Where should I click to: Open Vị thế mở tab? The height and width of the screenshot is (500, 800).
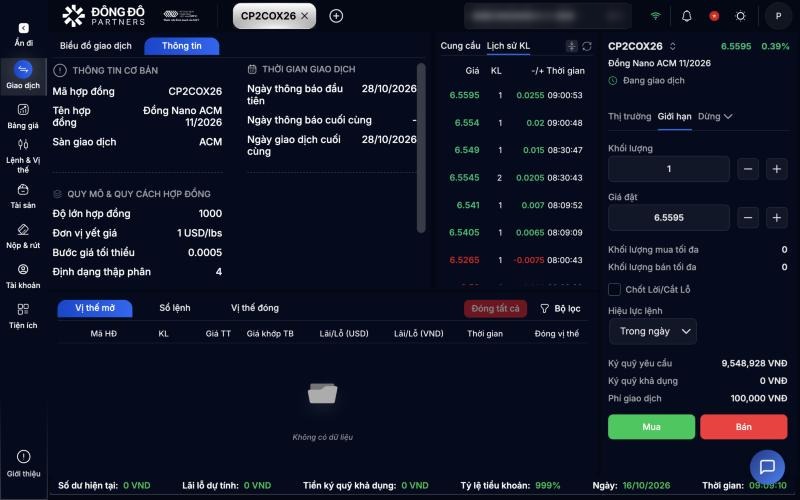(x=95, y=308)
